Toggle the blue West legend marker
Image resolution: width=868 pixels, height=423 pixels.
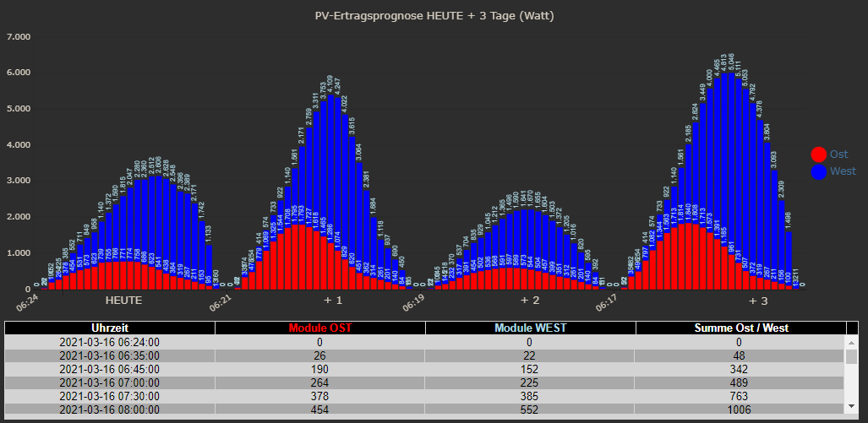[819, 171]
